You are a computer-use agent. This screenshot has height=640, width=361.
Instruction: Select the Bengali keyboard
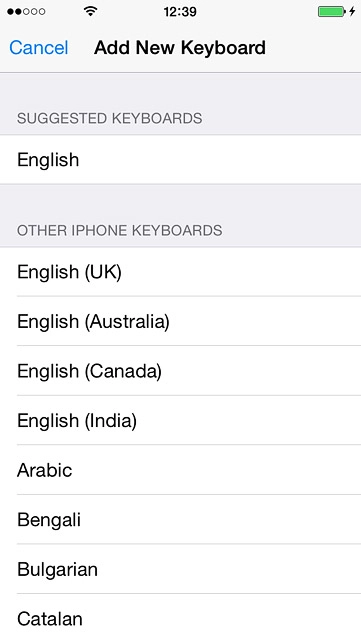(180, 519)
